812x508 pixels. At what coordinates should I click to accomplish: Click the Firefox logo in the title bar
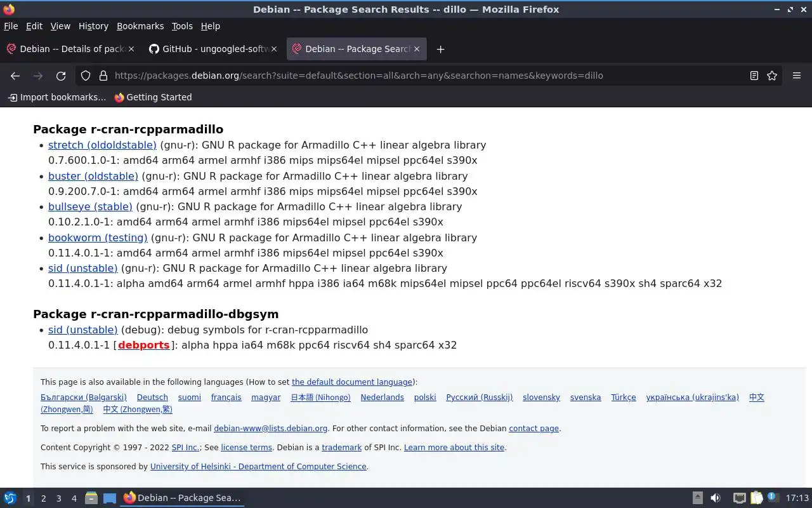coord(9,10)
